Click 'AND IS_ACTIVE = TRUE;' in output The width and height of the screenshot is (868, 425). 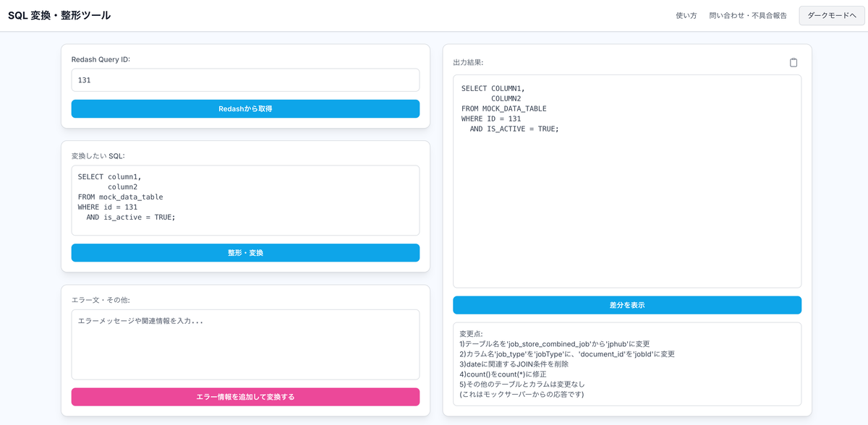(x=514, y=129)
